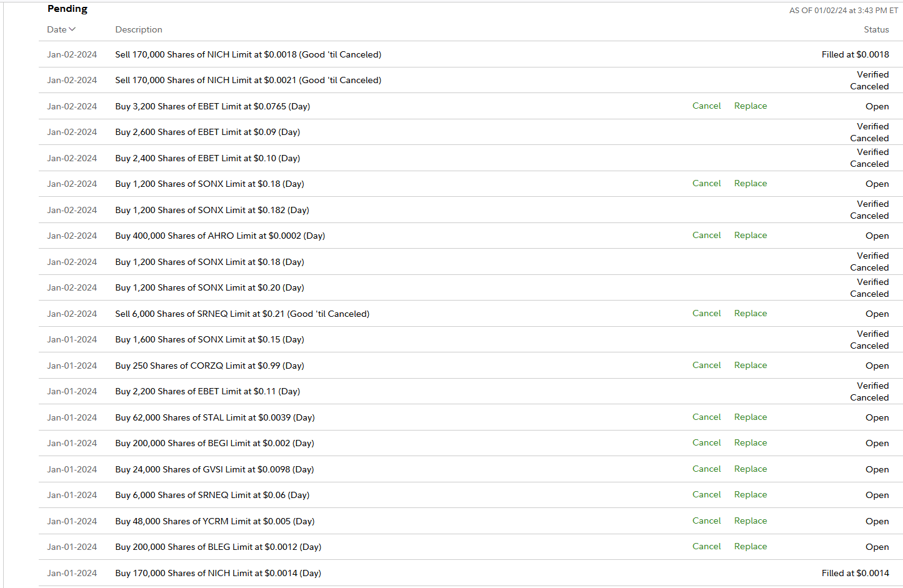Click the Description column header
The image size is (903, 588).
pos(139,29)
